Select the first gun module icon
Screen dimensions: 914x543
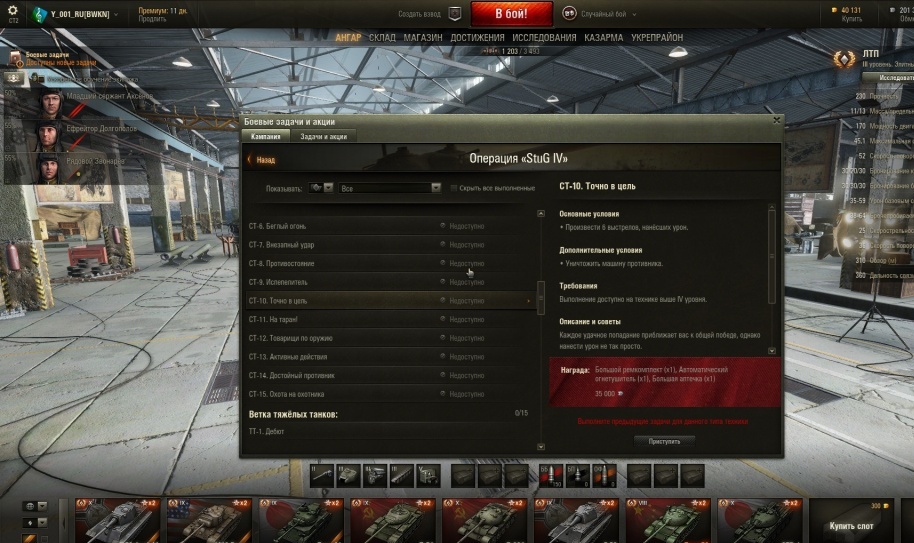[322, 476]
